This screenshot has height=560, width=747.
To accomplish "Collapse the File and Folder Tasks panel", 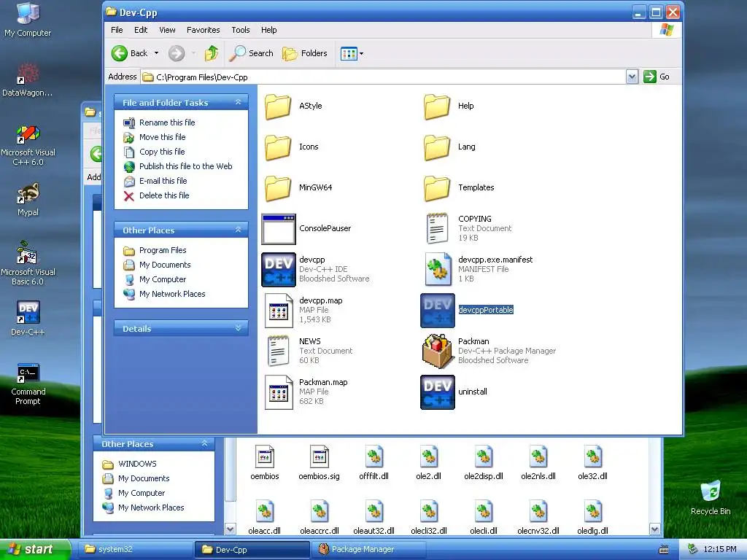I will (239, 102).
